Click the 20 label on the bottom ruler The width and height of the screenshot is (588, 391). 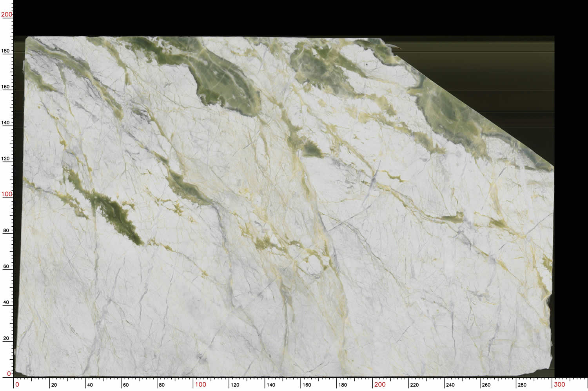tap(54, 385)
